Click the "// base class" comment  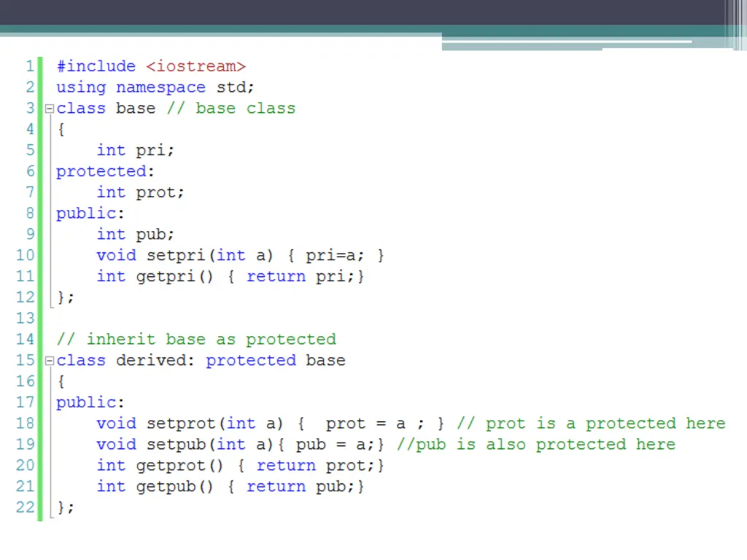[231, 109]
